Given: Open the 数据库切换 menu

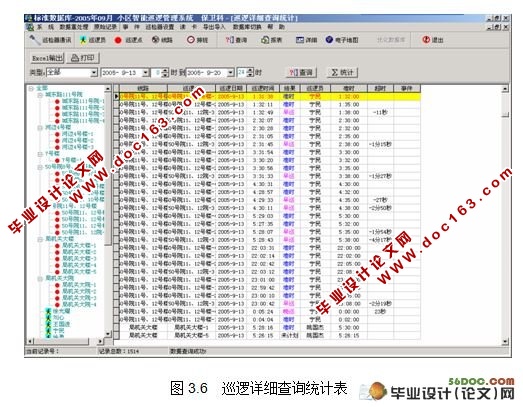Looking at the screenshot, I should coord(247,27).
